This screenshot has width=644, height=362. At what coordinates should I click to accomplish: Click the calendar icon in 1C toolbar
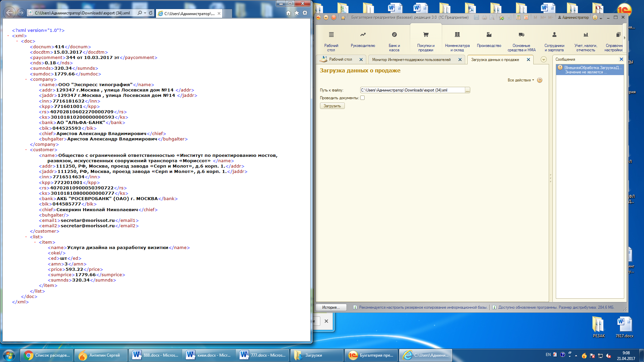coord(526,17)
